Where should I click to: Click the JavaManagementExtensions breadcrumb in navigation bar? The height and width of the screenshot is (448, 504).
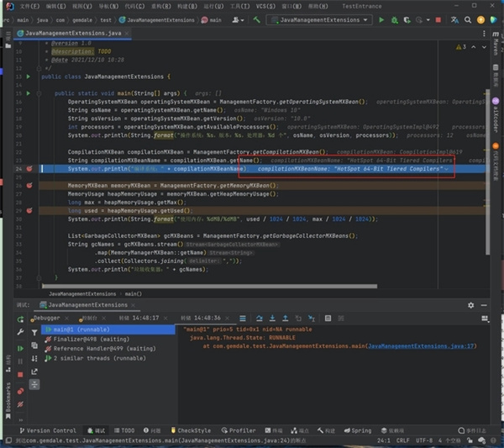point(157,20)
